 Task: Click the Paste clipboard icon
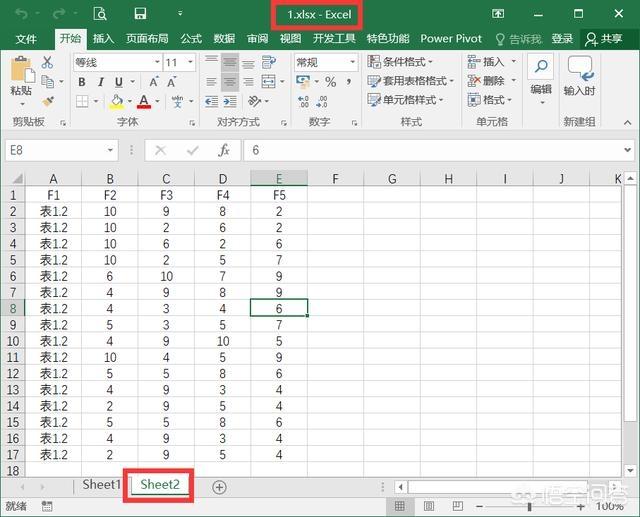point(22,69)
